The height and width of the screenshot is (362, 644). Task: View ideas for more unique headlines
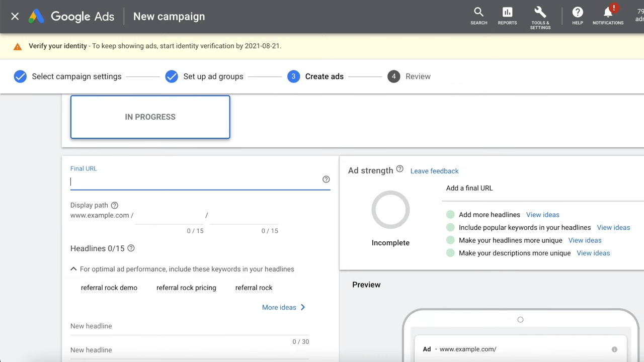tap(585, 240)
